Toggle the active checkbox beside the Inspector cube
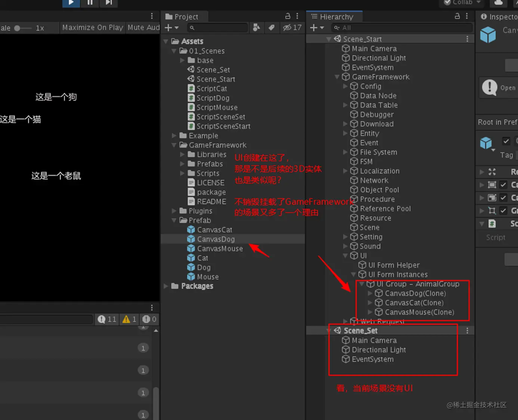 (506, 141)
